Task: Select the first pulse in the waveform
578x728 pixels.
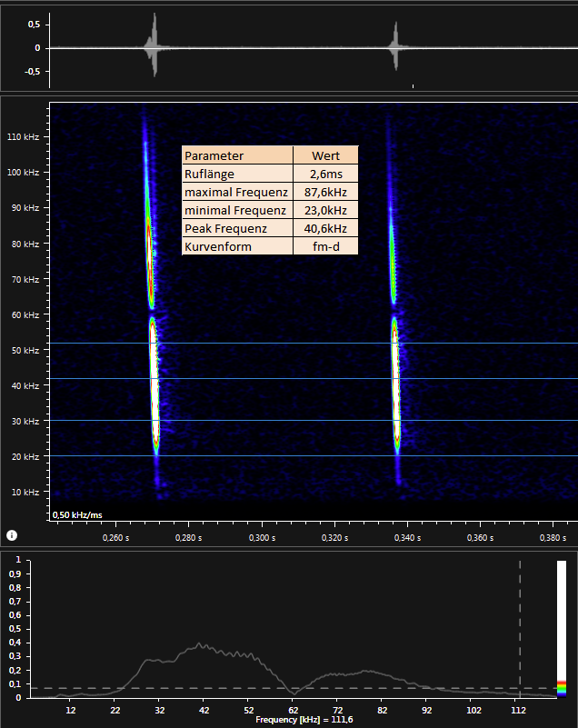Action: pos(154,45)
